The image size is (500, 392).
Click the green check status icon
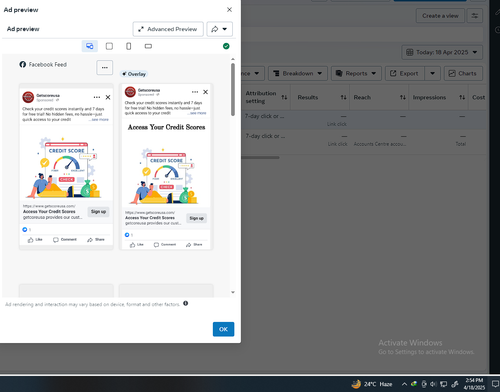[226, 46]
